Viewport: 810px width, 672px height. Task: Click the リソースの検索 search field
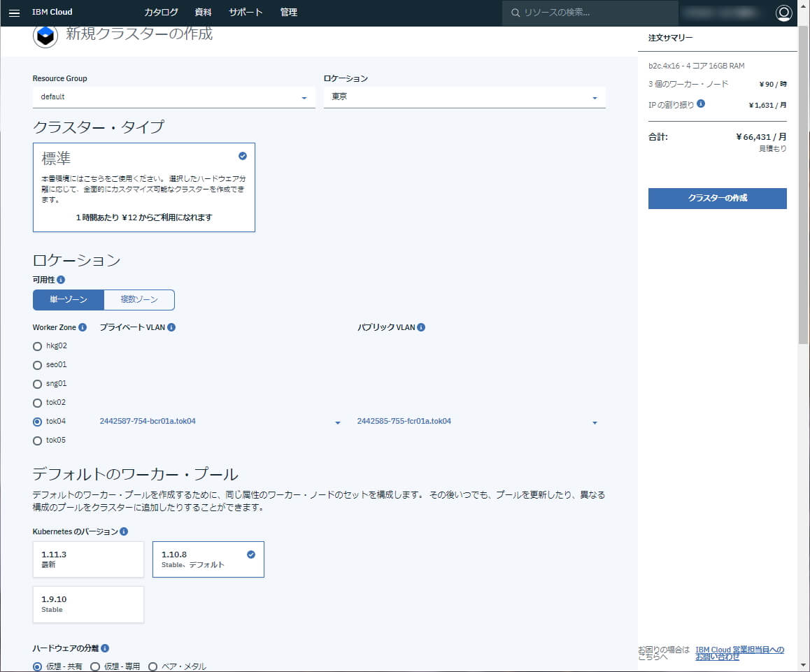tap(590, 13)
